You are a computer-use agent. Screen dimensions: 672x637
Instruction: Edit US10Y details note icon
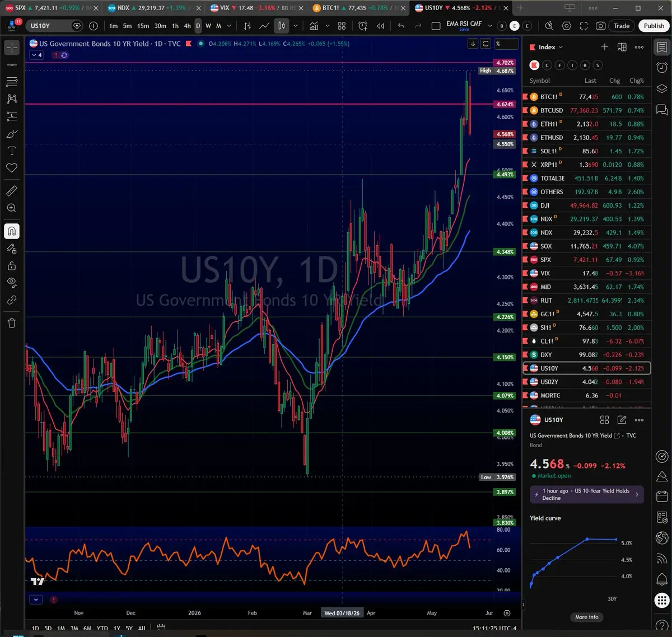[x=622, y=420]
